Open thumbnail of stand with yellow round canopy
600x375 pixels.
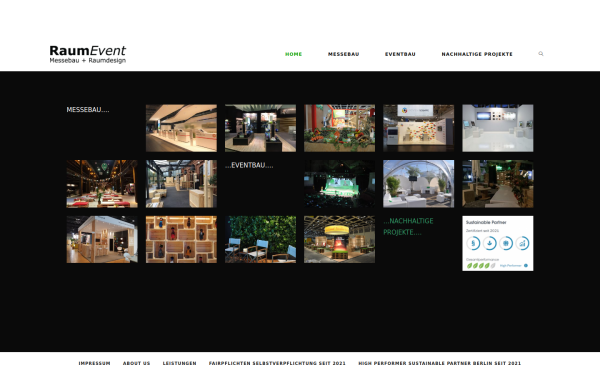click(x=339, y=239)
